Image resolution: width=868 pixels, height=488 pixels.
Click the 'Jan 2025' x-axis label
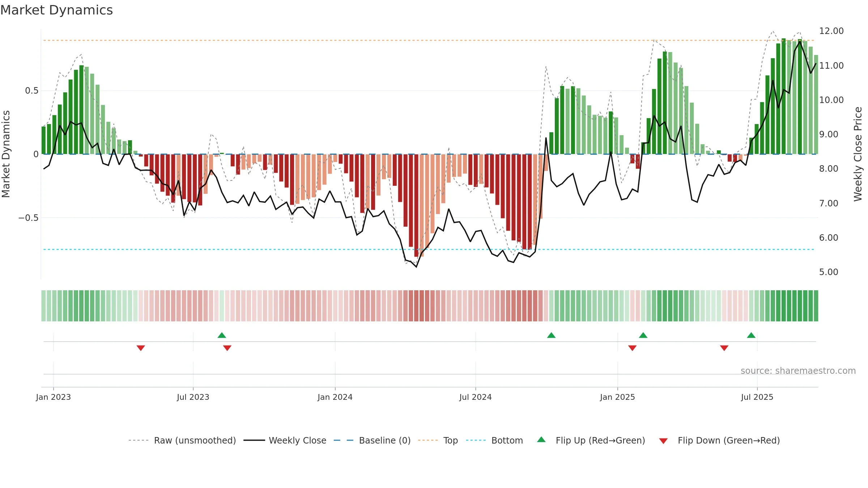click(617, 397)
